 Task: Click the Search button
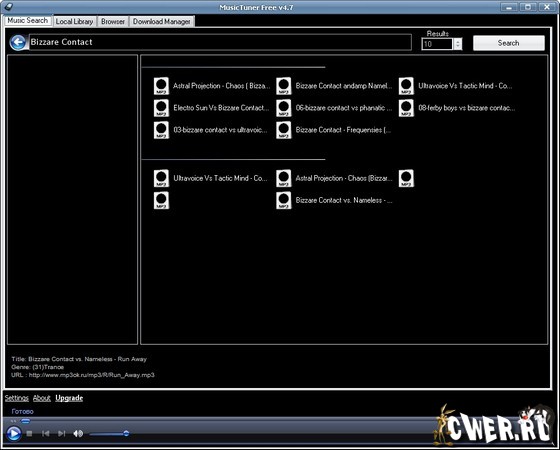509,43
